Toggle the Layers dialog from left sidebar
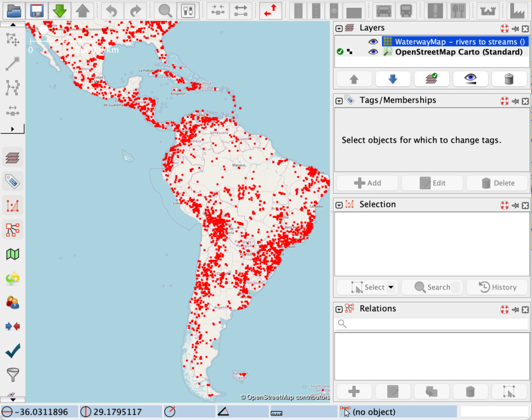The image size is (532, 420). coord(13,157)
